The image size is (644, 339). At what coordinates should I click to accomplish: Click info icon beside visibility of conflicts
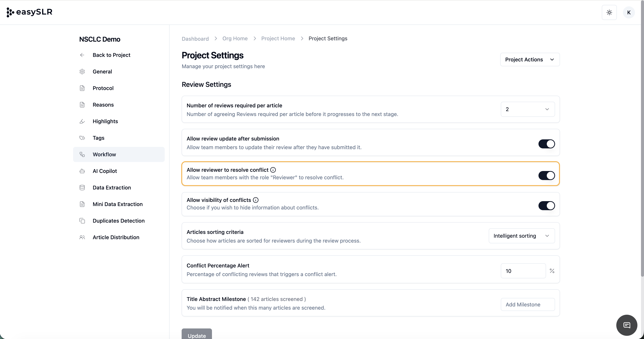[x=255, y=200]
